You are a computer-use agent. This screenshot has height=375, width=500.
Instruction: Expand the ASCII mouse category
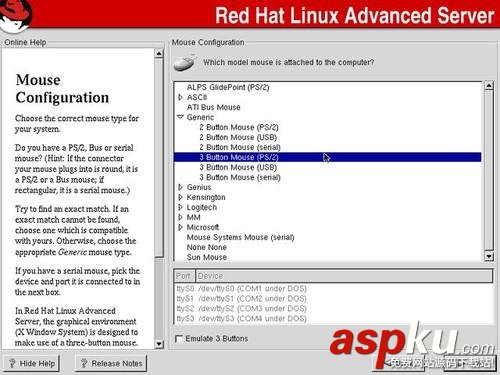point(180,97)
